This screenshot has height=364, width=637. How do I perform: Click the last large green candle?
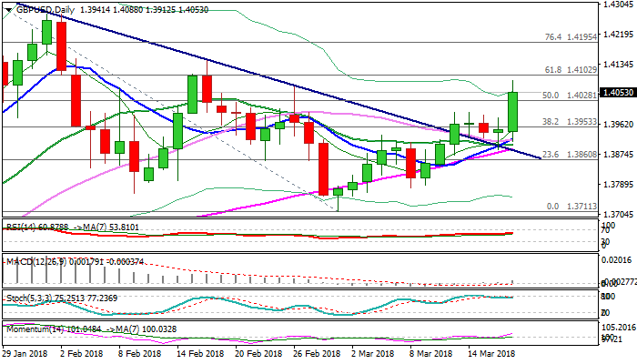[x=512, y=112]
